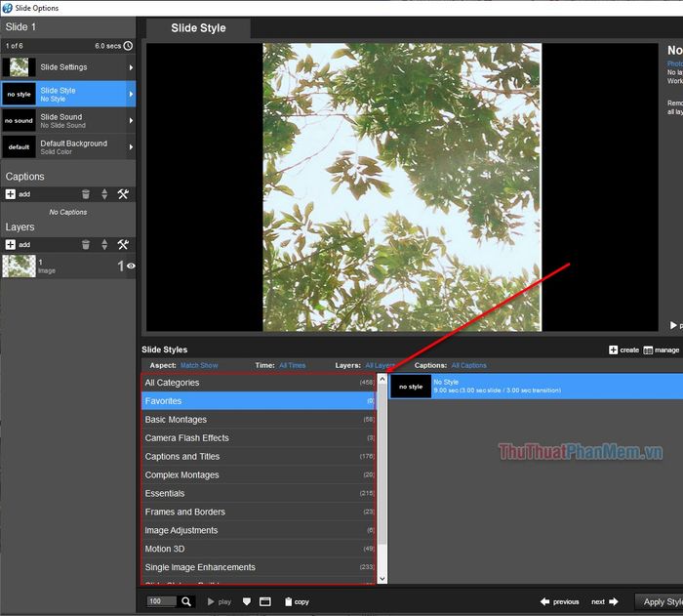Screen dimensions: 683x616
Task: Click manage styles icon
Action: click(x=648, y=350)
